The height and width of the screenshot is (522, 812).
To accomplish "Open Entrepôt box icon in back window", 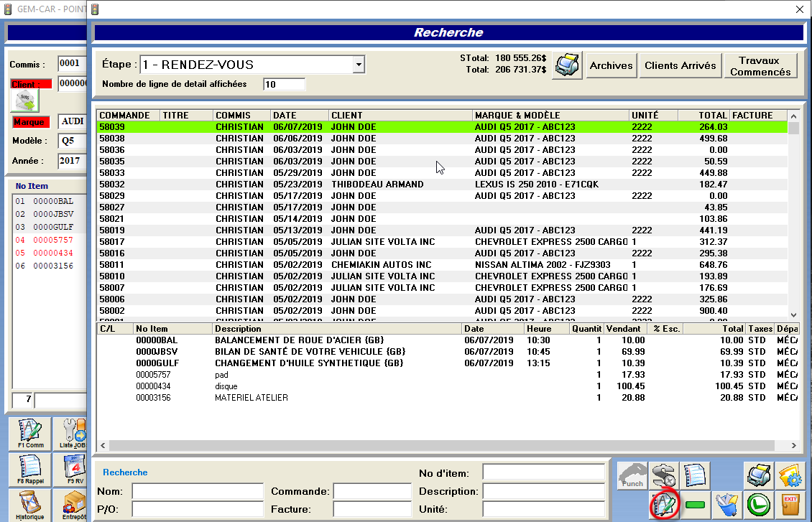I will click(70, 505).
